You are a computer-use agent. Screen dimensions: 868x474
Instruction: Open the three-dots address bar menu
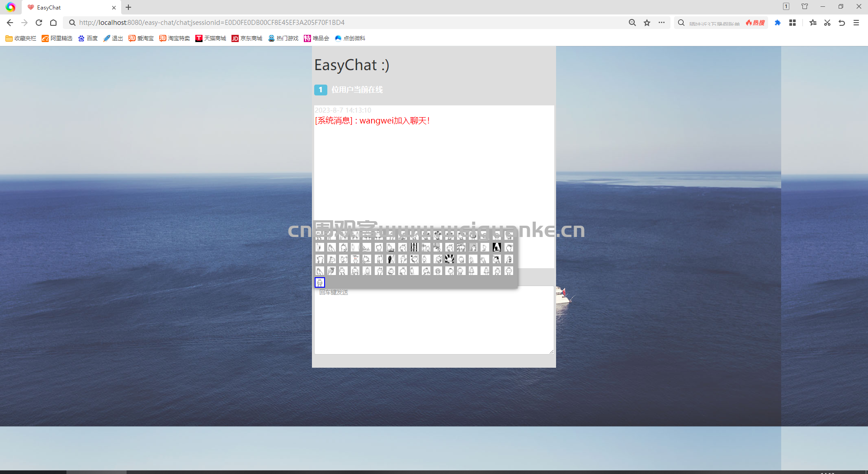(661, 23)
